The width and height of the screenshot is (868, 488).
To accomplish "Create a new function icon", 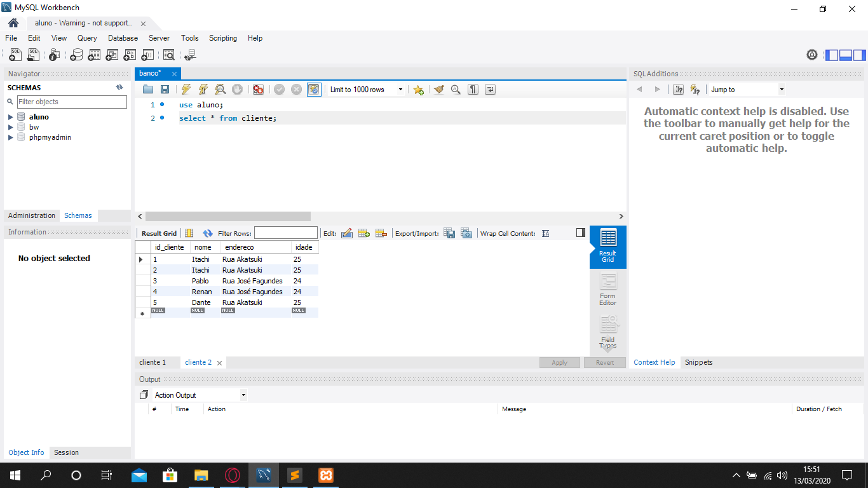I will coord(147,55).
